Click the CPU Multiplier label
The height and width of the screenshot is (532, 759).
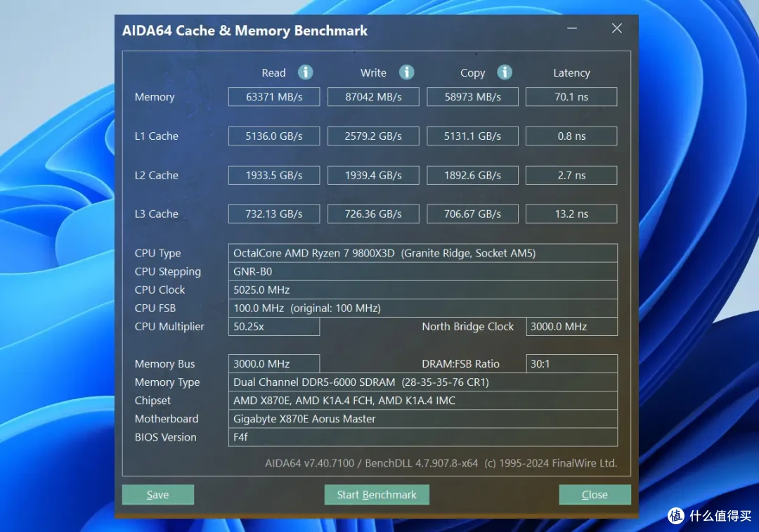coord(169,327)
